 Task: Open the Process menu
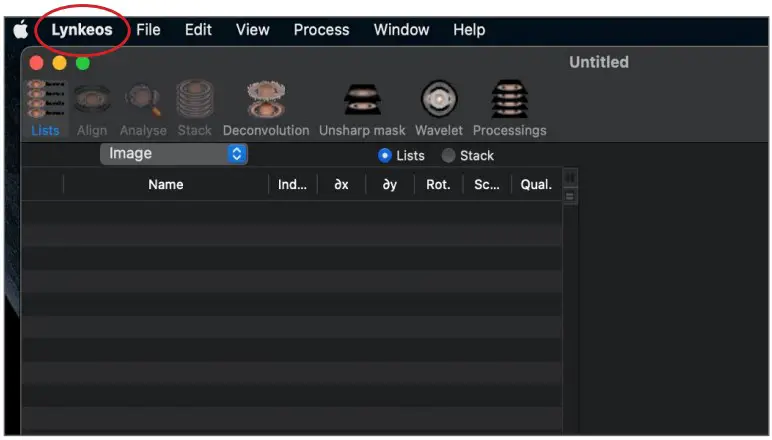point(322,30)
